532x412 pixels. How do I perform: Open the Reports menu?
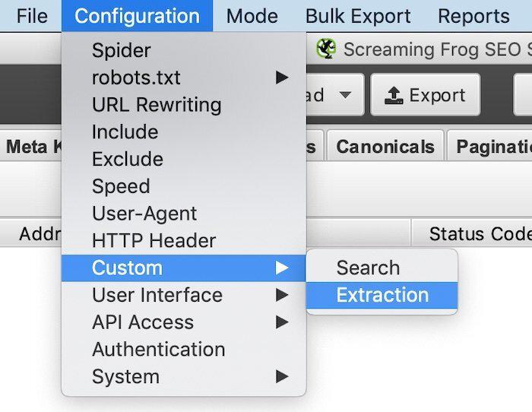473,16
